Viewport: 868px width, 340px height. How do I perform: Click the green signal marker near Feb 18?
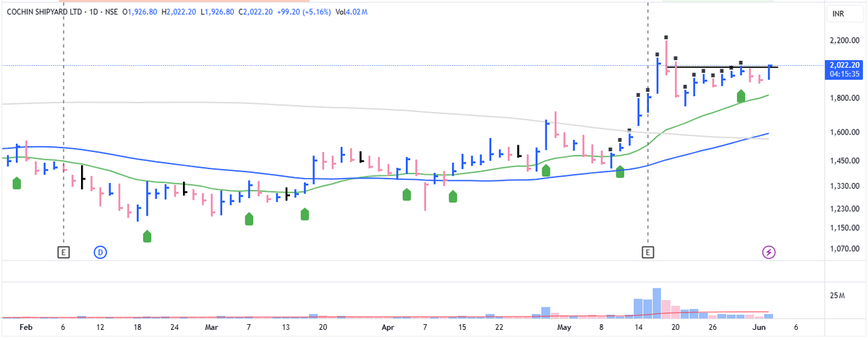pyautogui.click(x=148, y=236)
